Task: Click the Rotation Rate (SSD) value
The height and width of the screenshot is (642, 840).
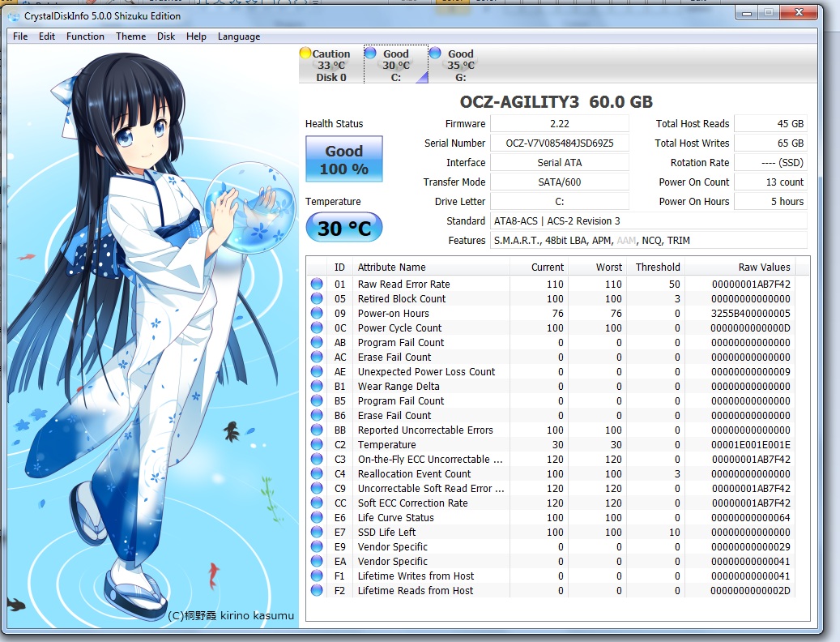Action: point(770,162)
